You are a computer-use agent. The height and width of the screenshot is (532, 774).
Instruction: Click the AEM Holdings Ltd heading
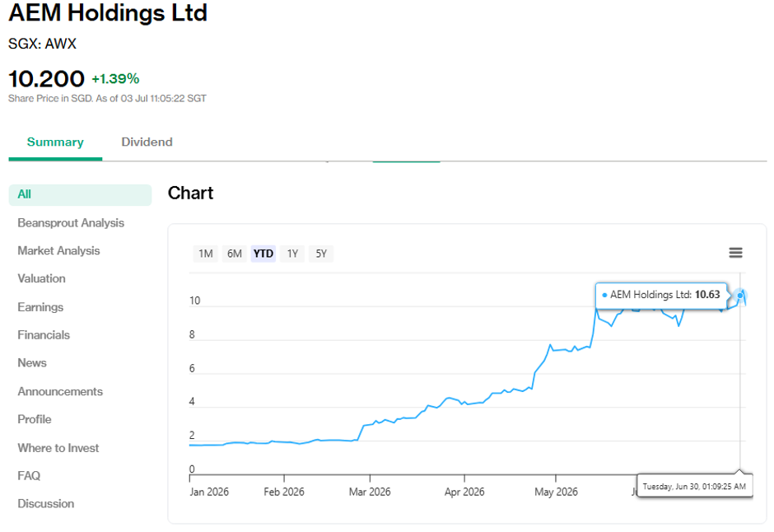(x=108, y=13)
